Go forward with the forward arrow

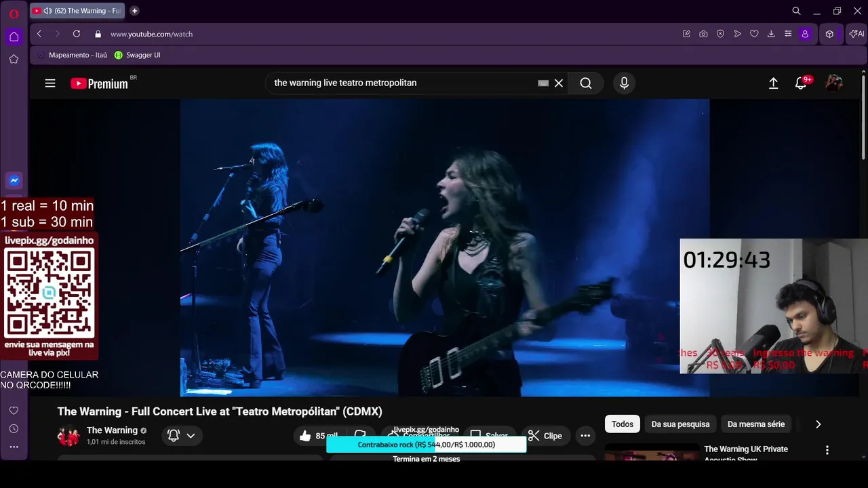[57, 34]
